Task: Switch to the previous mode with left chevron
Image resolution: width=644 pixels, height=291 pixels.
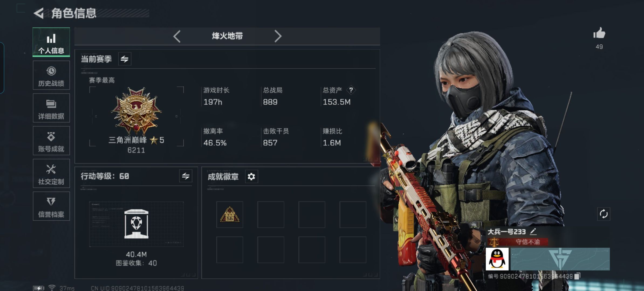Action: [177, 36]
